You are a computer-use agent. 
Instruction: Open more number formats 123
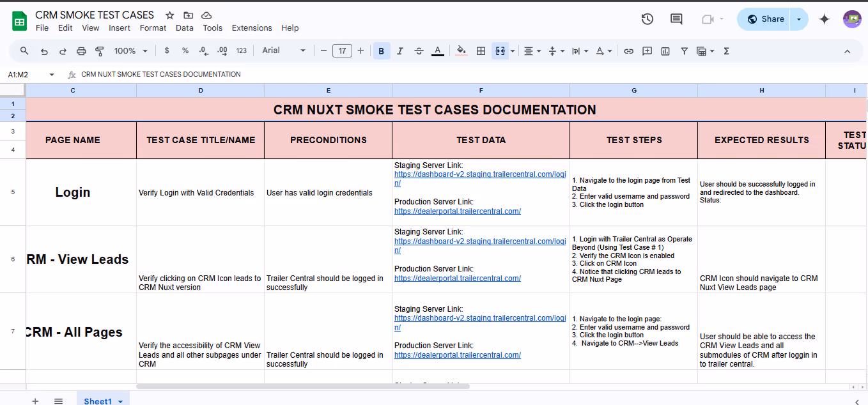tap(241, 51)
